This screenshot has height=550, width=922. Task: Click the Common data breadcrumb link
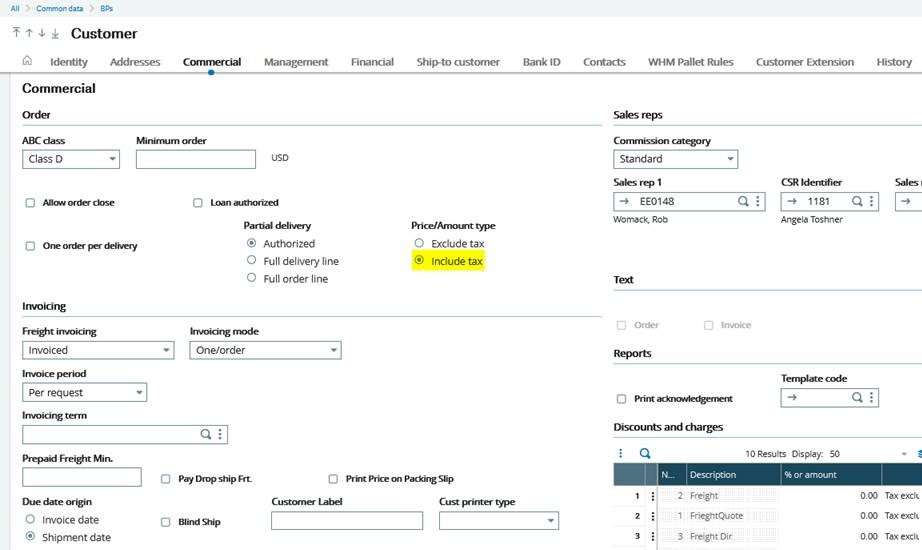point(59,8)
